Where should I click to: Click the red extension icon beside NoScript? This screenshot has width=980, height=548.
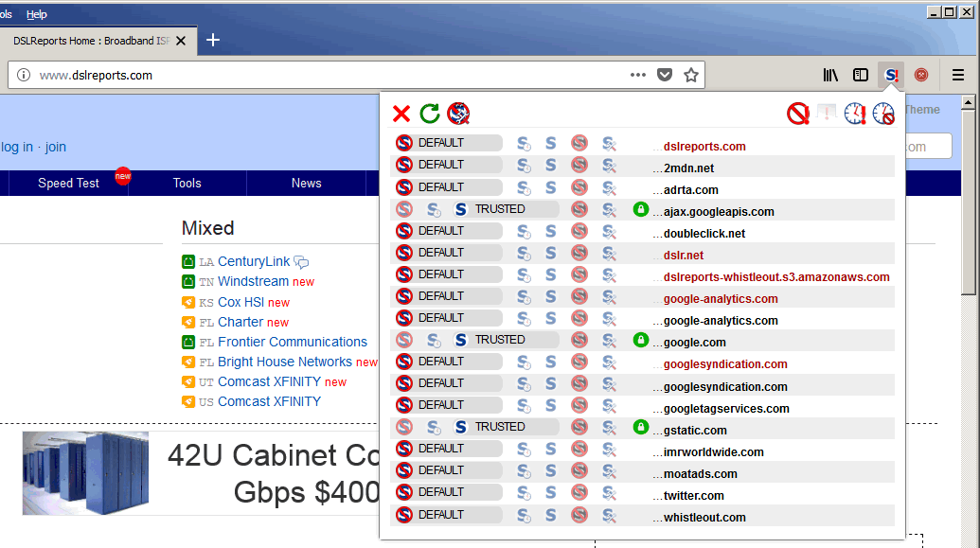[x=921, y=75]
